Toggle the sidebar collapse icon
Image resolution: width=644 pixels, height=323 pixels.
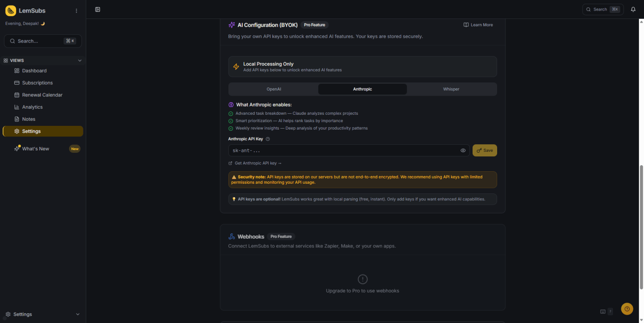coord(98,9)
